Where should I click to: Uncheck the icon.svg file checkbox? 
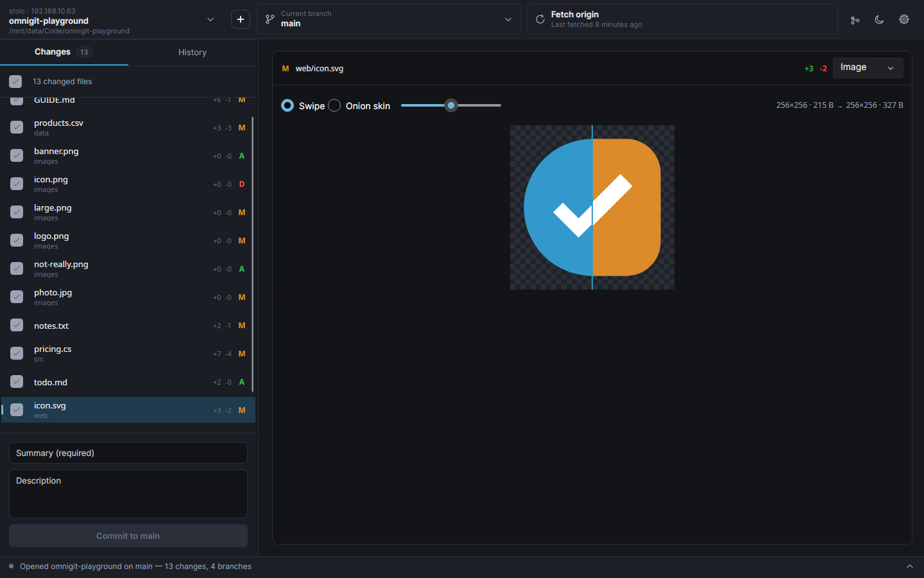pos(17,410)
